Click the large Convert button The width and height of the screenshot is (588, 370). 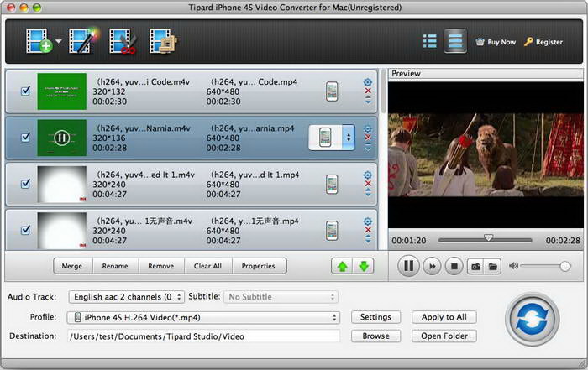tap(532, 320)
